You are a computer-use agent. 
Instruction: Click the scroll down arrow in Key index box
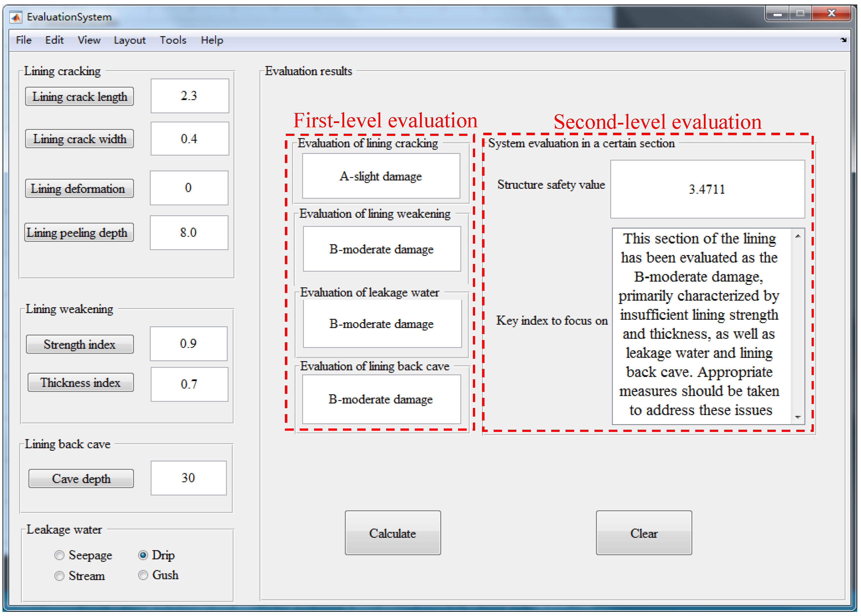pos(798,417)
